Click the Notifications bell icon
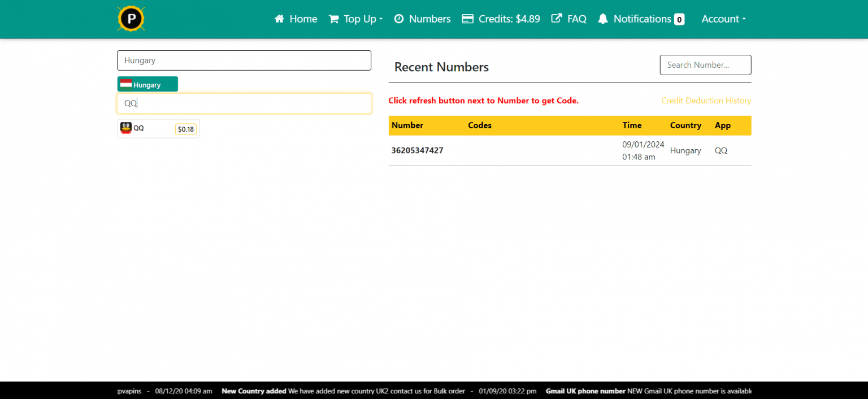This screenshot has height=399, width=868. pyautogui.click(x=602, y=19)
